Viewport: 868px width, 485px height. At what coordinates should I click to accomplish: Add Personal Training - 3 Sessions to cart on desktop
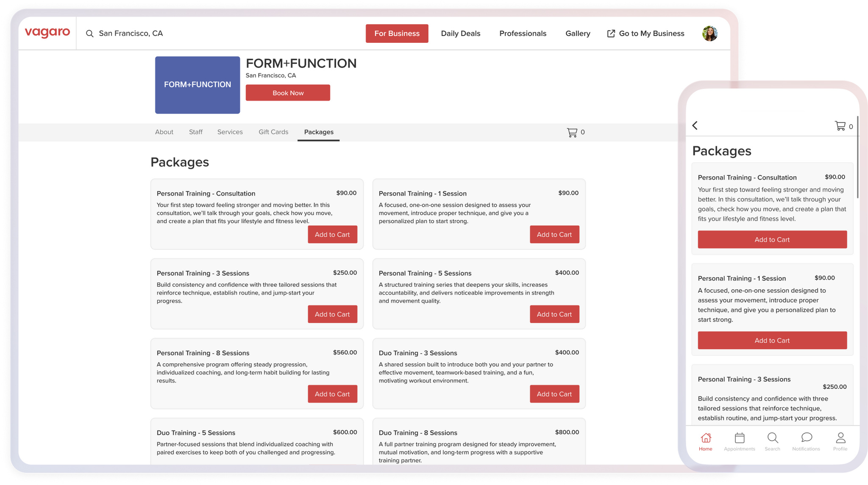[332, 314]
